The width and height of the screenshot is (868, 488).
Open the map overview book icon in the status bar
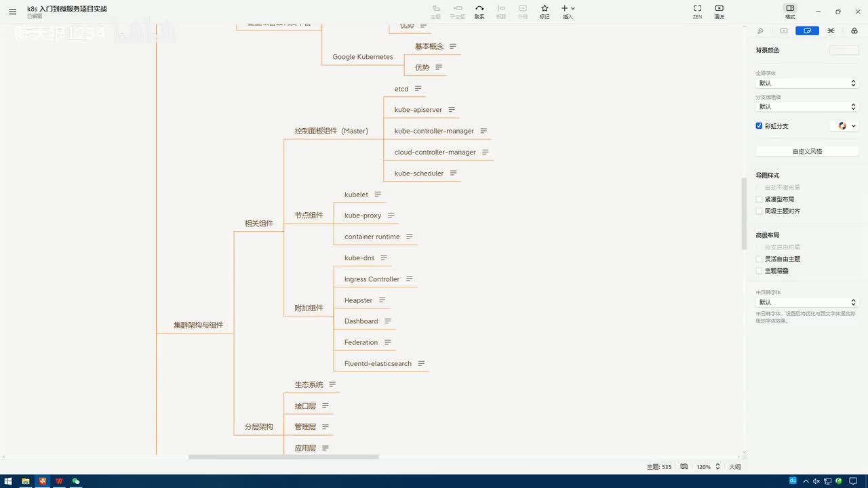click(x=684, y=467)
